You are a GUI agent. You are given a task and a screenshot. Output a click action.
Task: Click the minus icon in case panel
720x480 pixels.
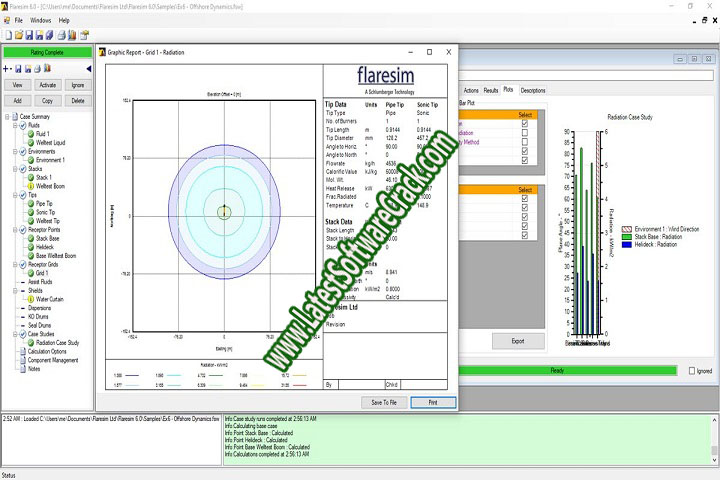[10, 69]
